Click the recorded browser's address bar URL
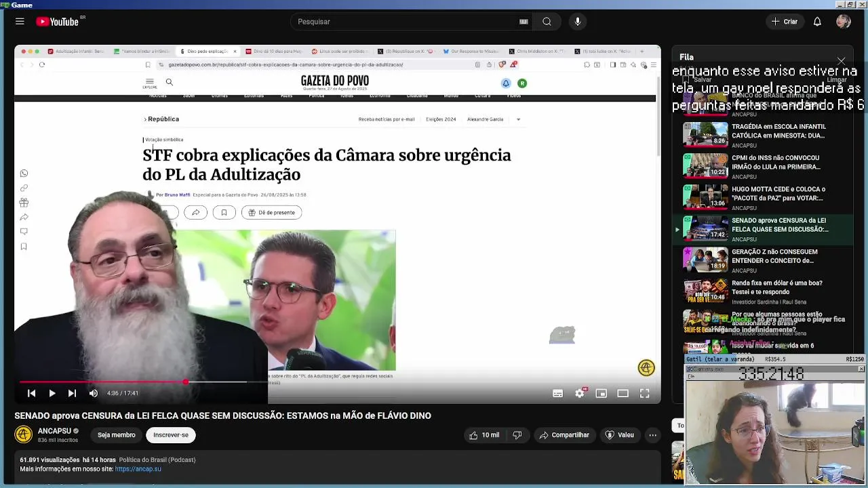 (x=285, y=64)
